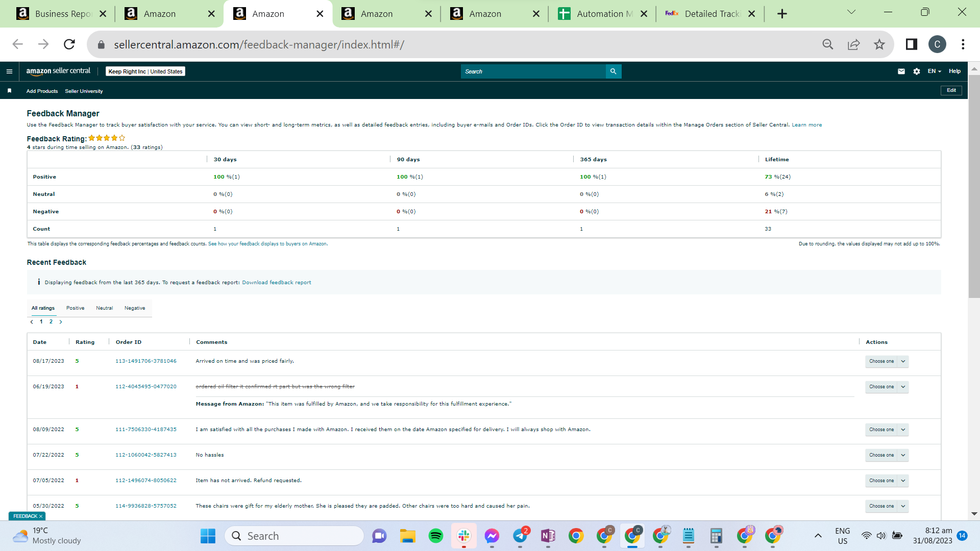Click the Seller Central search field
980x551 pixels.
tap(533, 71)
